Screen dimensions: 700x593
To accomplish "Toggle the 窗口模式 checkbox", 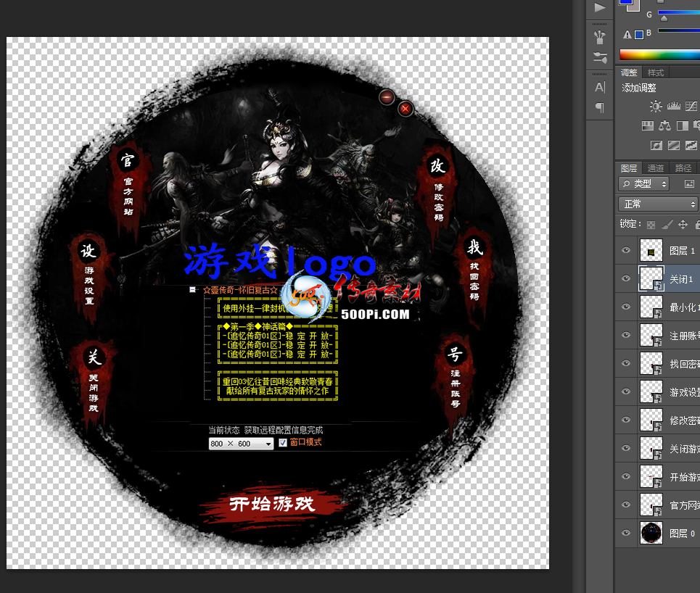I will (283, 443).
